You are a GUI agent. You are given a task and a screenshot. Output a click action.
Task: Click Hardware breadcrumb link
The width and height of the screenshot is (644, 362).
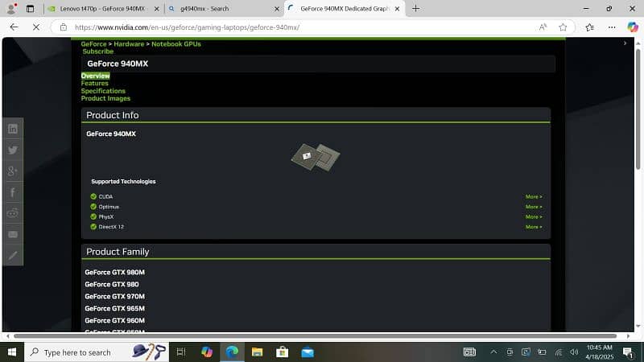pos(129,44)
